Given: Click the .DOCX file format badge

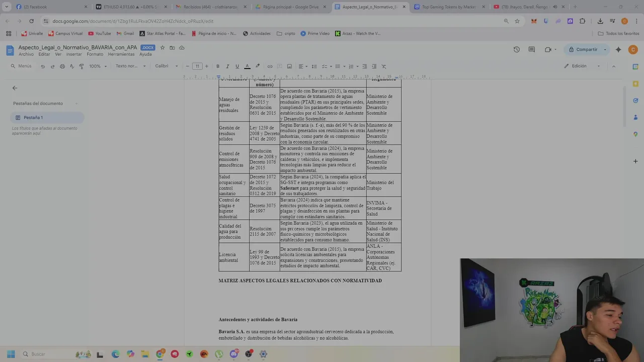Looking at the screenshot, I should [x=147, y=48].
